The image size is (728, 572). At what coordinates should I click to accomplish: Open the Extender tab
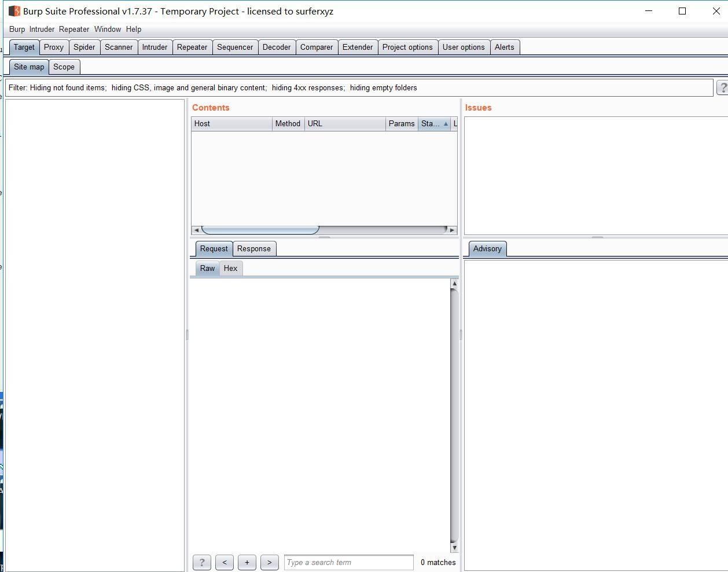(358, 47)
